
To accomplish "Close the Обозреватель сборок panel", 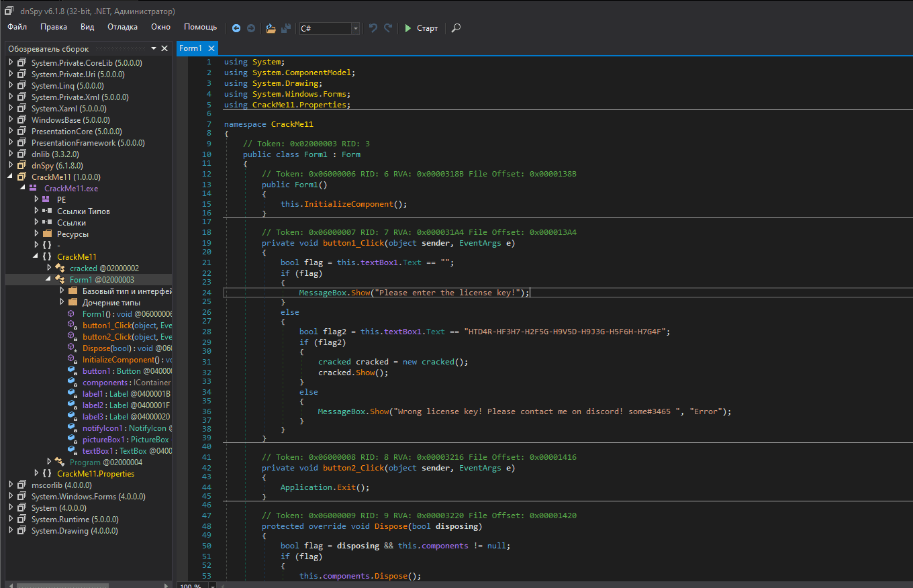I will [164, 48].
